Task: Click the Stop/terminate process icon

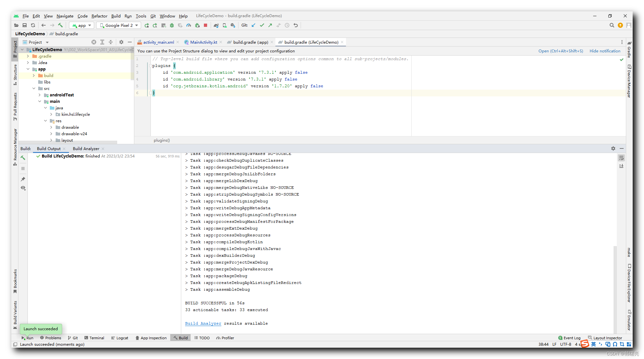Action: [x=206, y=25]
